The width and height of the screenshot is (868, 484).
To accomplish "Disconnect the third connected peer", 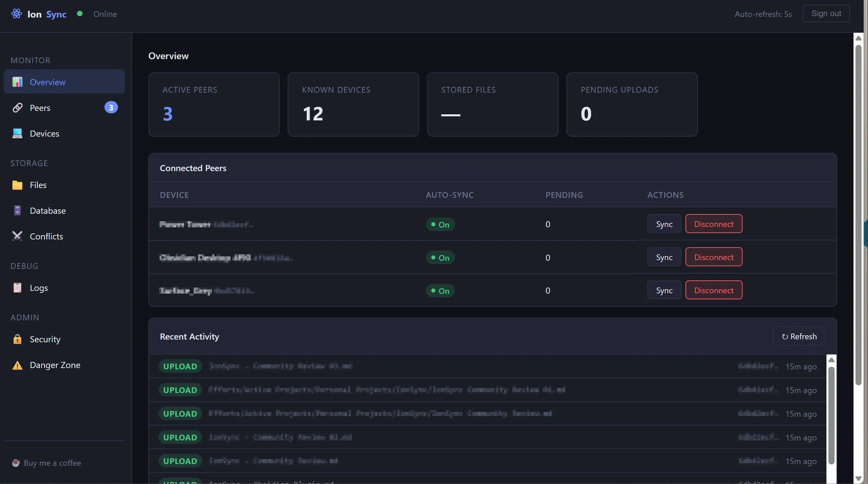I will pyautogui.click(x=714, y=290).
